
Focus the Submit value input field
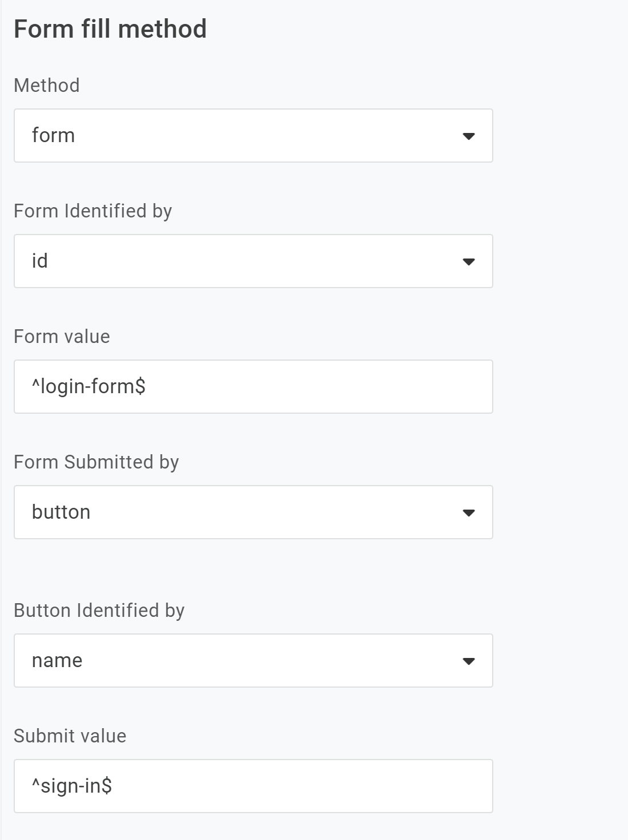point(253,786)
